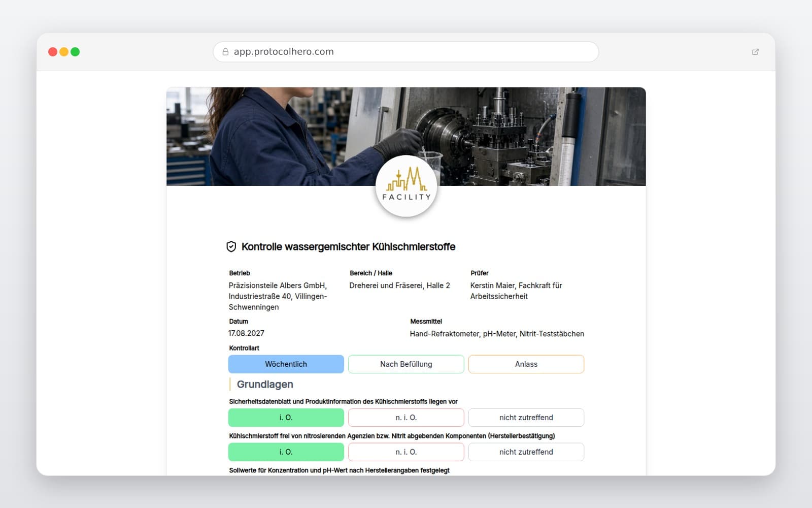The image size is (812, 508).
Task: Click the Betrieb value Präzisionsteile Albers GmbH
Action: tap(278, 296)
